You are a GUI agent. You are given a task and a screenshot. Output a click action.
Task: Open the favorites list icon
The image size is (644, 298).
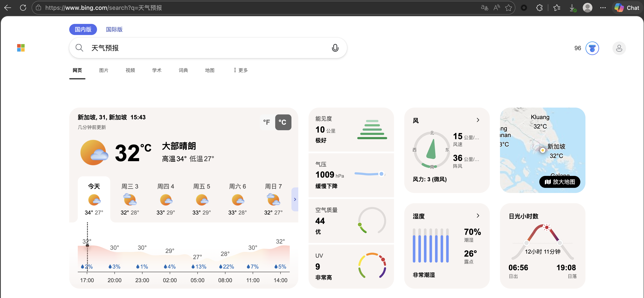click(557, 8)
